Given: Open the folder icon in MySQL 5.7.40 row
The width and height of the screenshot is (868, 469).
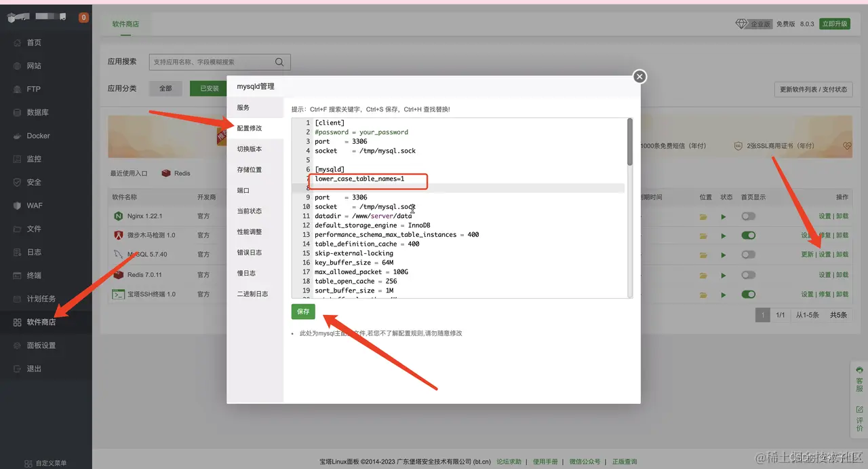Looking at the screenshot, I should point(704,255).
